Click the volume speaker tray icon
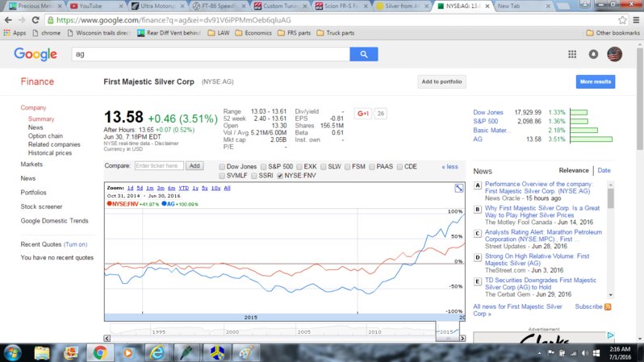Screen dimensions: 644x362 pyautogui.click(x=585, y=353)
